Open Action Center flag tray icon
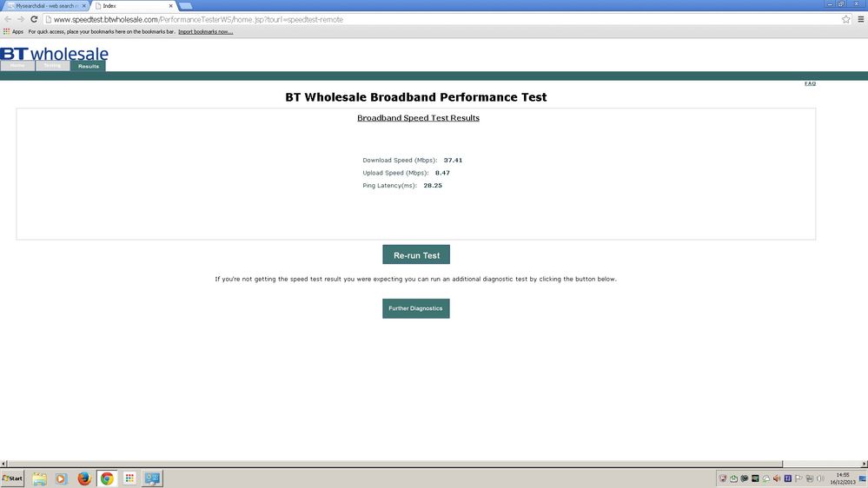This screenshot has height=488, width=868. (798, 478)
